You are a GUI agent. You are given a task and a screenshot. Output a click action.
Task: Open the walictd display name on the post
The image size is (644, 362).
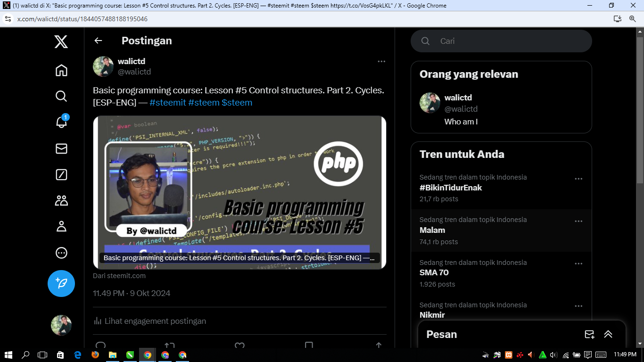(x=132, y=61)
